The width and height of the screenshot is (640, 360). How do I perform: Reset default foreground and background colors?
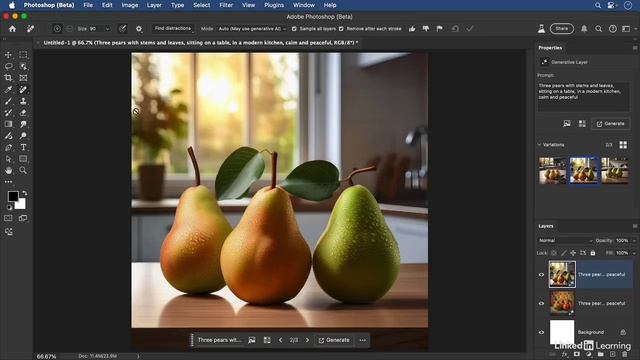pyautogui.click(x=9, y=207)
